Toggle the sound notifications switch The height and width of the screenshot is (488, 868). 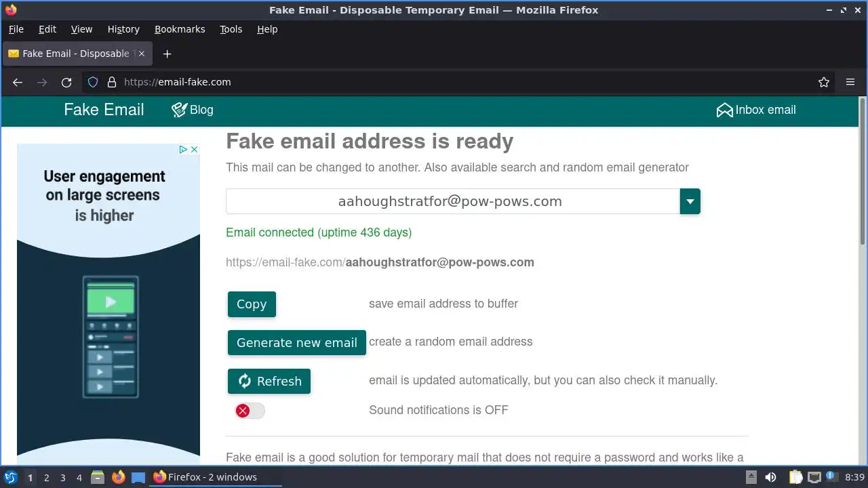250,411
